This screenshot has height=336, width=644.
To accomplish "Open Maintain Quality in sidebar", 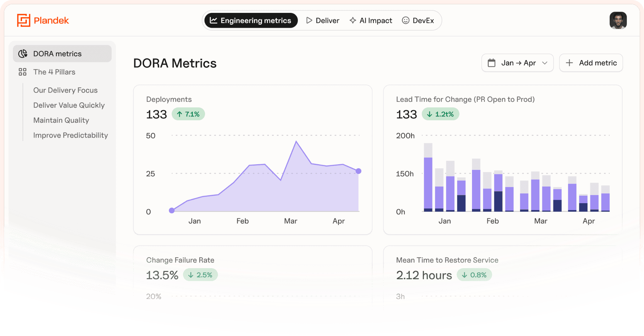I will 61,120.
